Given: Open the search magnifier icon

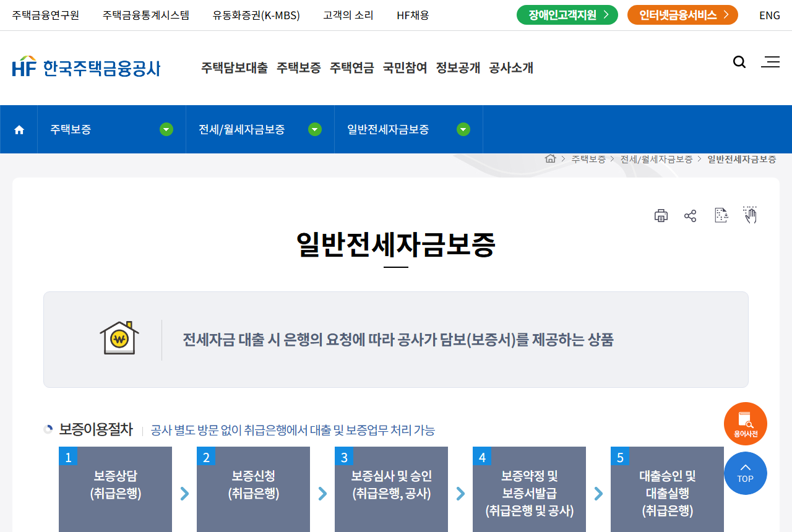Looking at the screenshot, I should (739, 62).
